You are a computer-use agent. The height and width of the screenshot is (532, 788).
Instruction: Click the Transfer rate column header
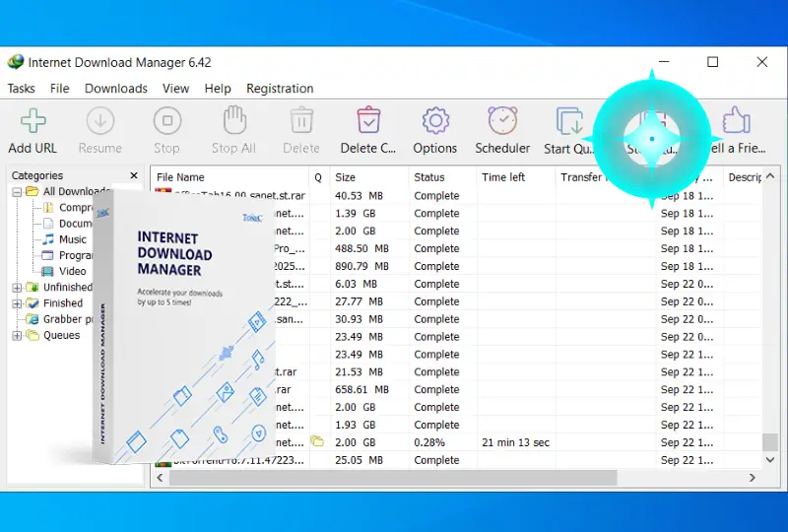(x=583, y=177)
